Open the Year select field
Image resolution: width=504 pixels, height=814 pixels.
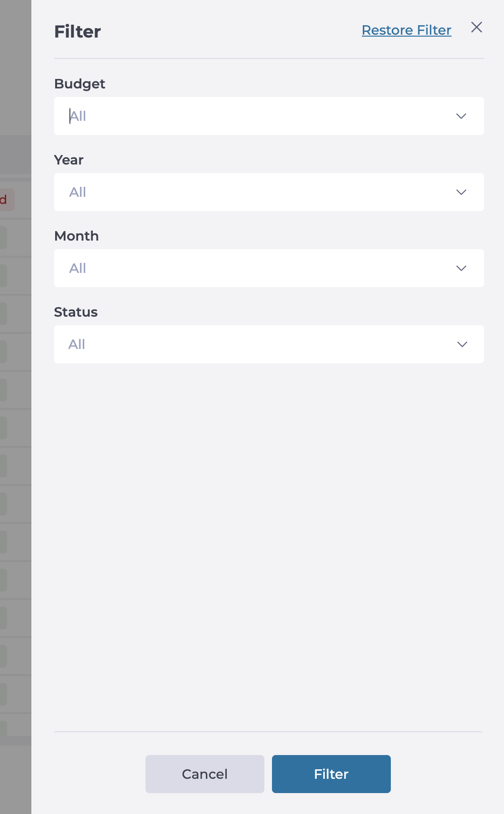coord(269,192)
